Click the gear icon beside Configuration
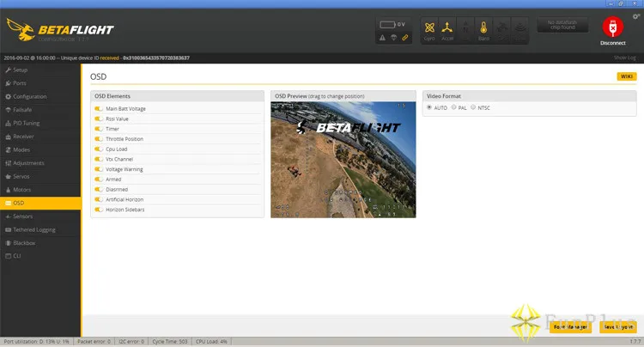The width and height of the screenshot is (644, 347). [9, 97]
